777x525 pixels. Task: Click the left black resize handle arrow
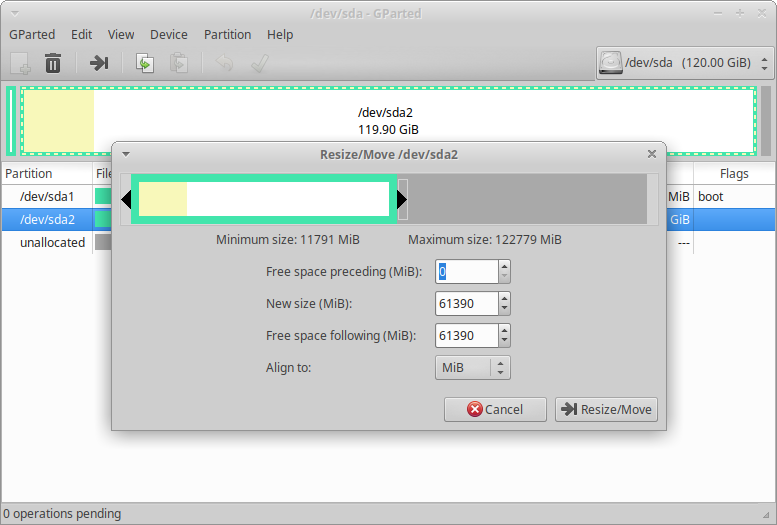point(126,199)
